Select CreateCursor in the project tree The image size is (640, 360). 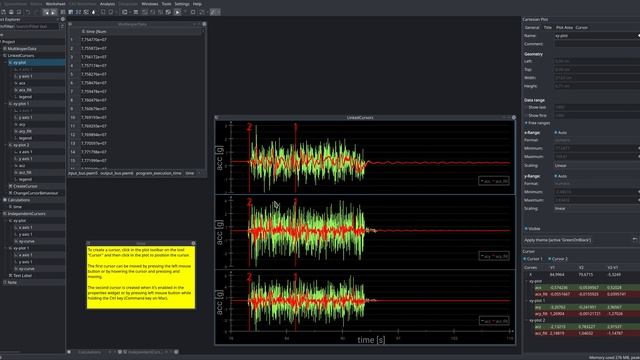click(x=25, y=186)
